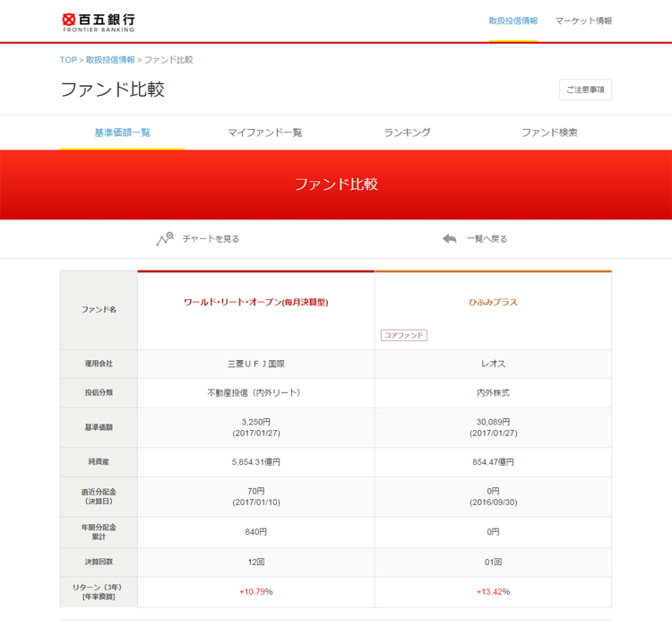Click the 一覧へ戻る link

click(x=487, y=239)
